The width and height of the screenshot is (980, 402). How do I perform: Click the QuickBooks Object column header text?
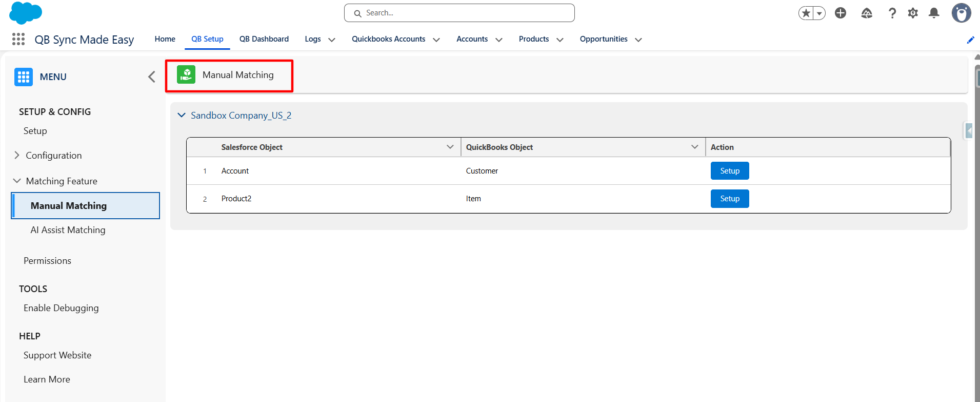499,147
